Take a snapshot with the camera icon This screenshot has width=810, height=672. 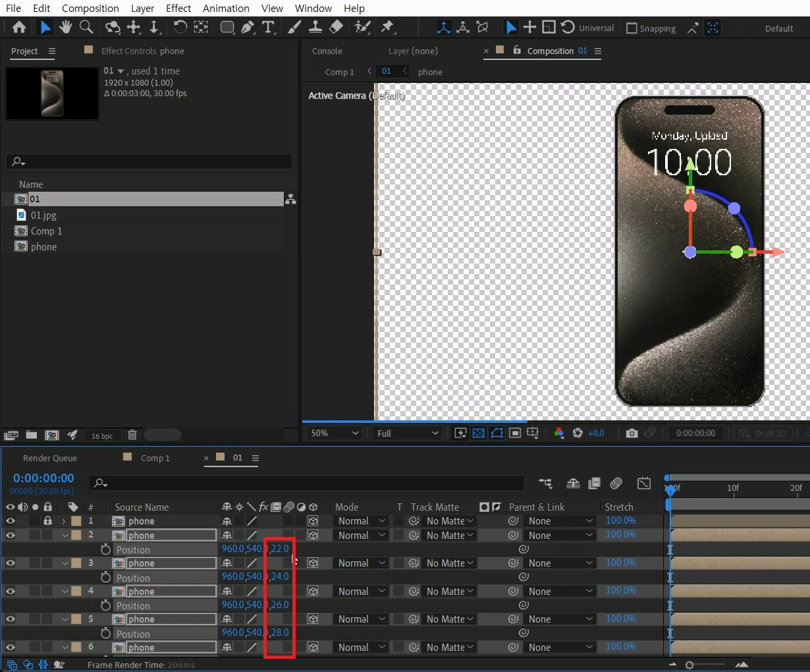coord(632,433)
